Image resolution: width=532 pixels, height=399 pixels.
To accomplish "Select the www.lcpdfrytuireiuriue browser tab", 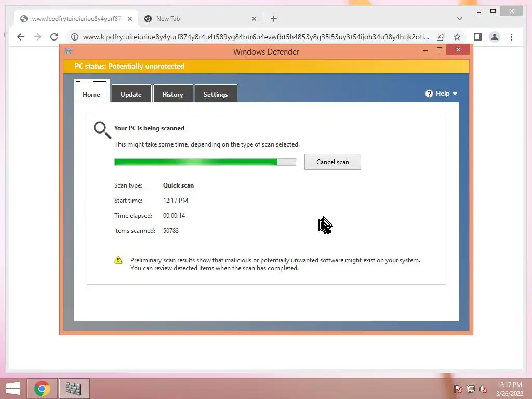I will (76, 19).
